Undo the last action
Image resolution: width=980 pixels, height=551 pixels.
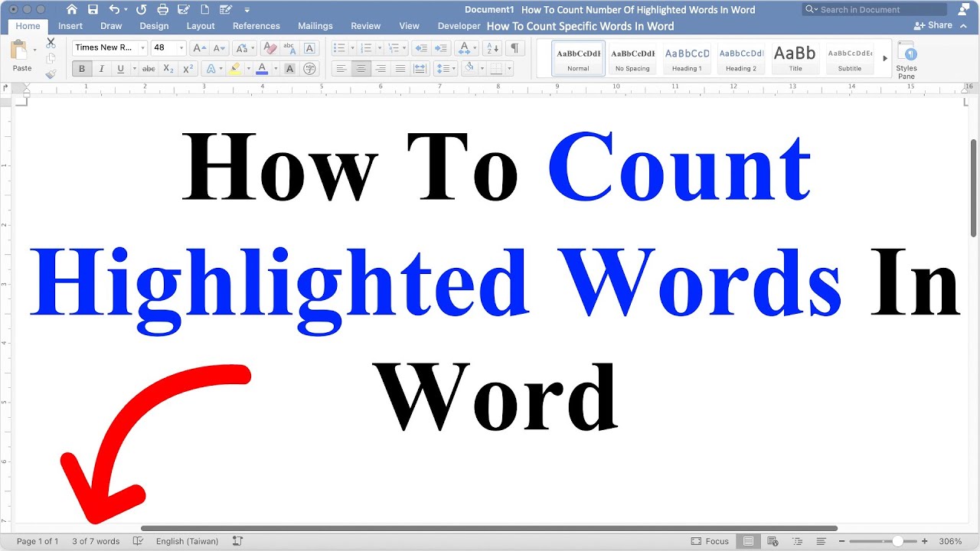(114, 9)
